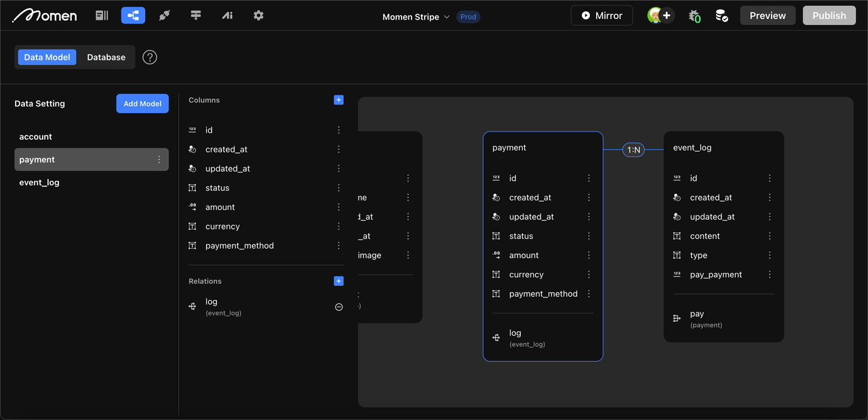Image resolution: width=868 pixels, height=420 pixels.
Task: Open options for created_at in event_log card
Action: pyautogui.click(x=770, y=198)
